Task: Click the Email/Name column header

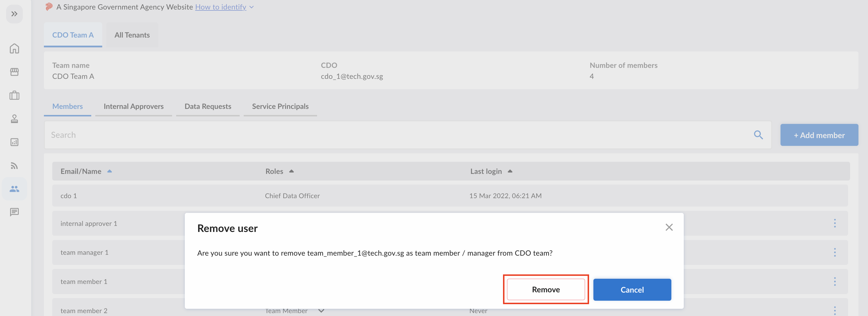Action: 81,171
